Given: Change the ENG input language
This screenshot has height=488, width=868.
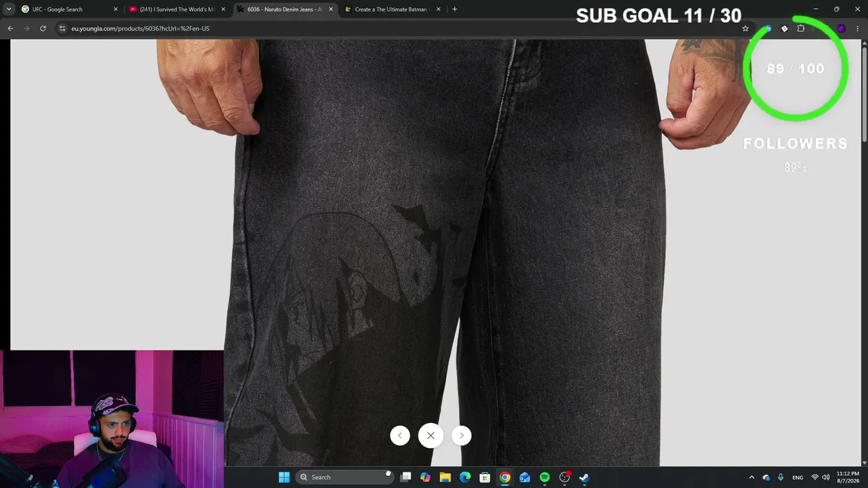Looking at the screenshot, I should click(x=798, y=477).
